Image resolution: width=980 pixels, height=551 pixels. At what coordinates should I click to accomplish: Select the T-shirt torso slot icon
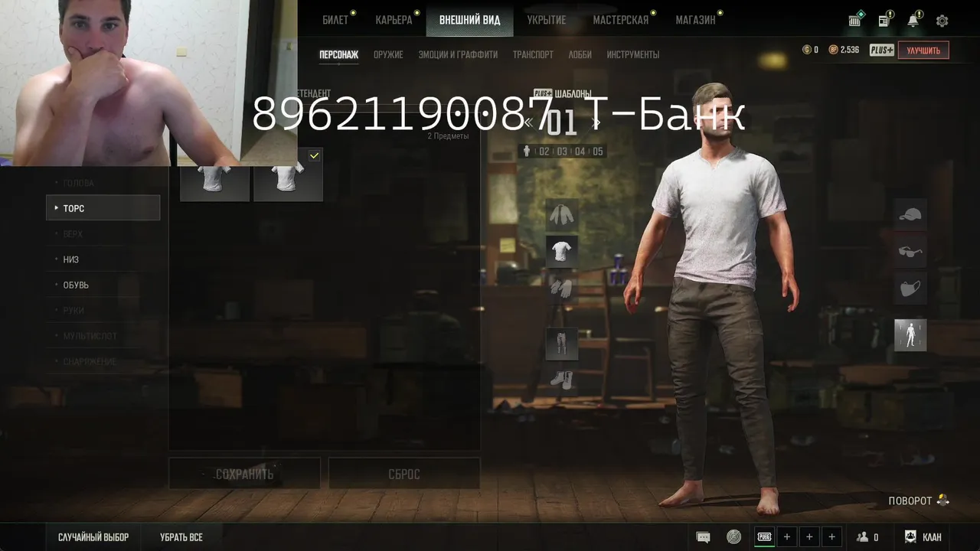pyautogui.click(x=562, y=251)
